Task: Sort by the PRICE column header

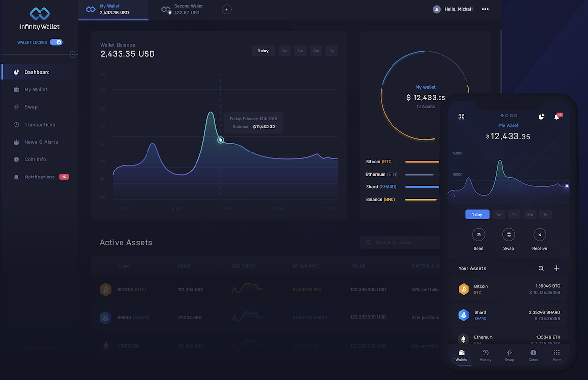Action: [184, 266]
